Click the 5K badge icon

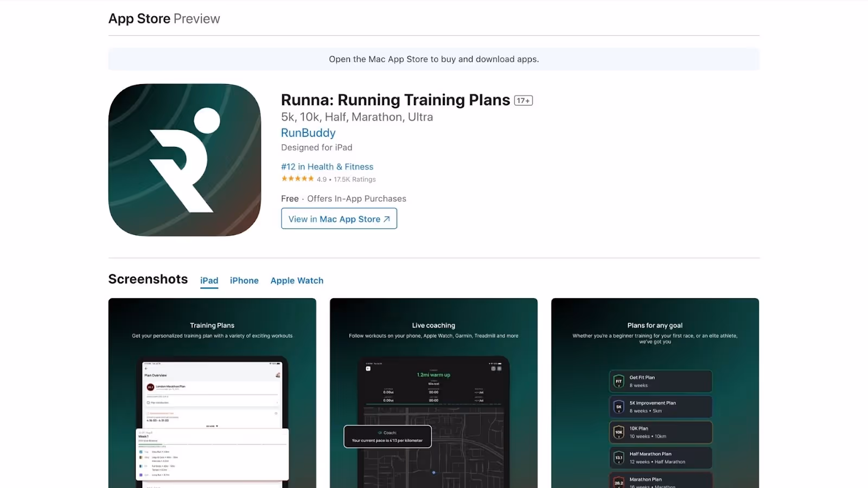pos(618,407)
